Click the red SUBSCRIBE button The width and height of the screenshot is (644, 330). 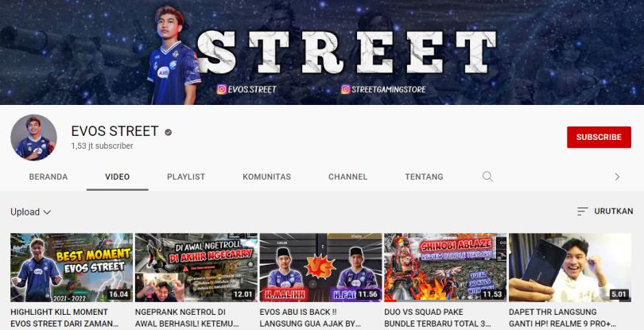pyautogui.click(x=599, y=138)
